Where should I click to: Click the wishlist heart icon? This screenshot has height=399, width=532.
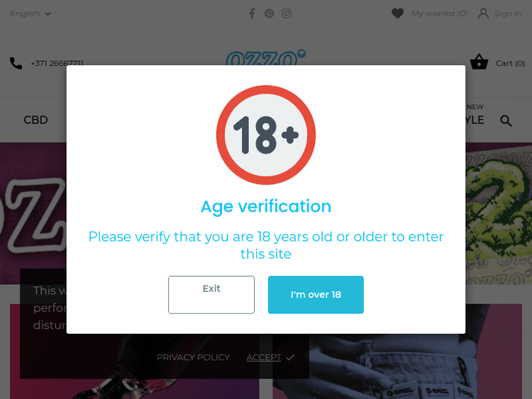pyautogui.click(x=397, y=13)
